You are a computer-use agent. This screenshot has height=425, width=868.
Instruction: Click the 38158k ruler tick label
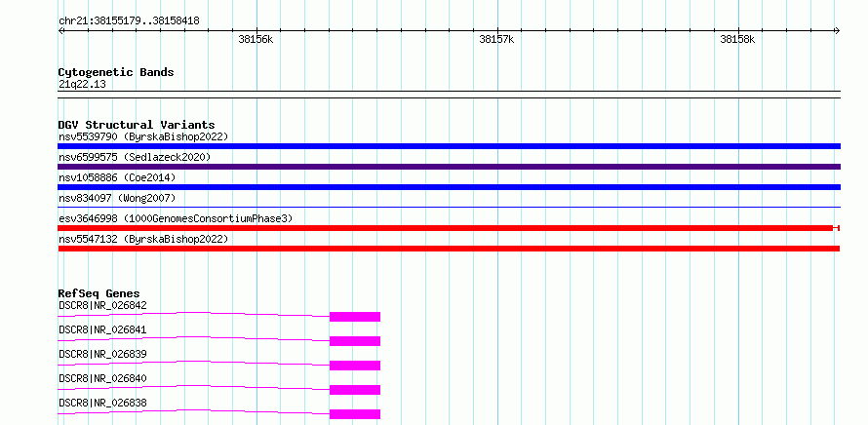(x=737, y=40)
